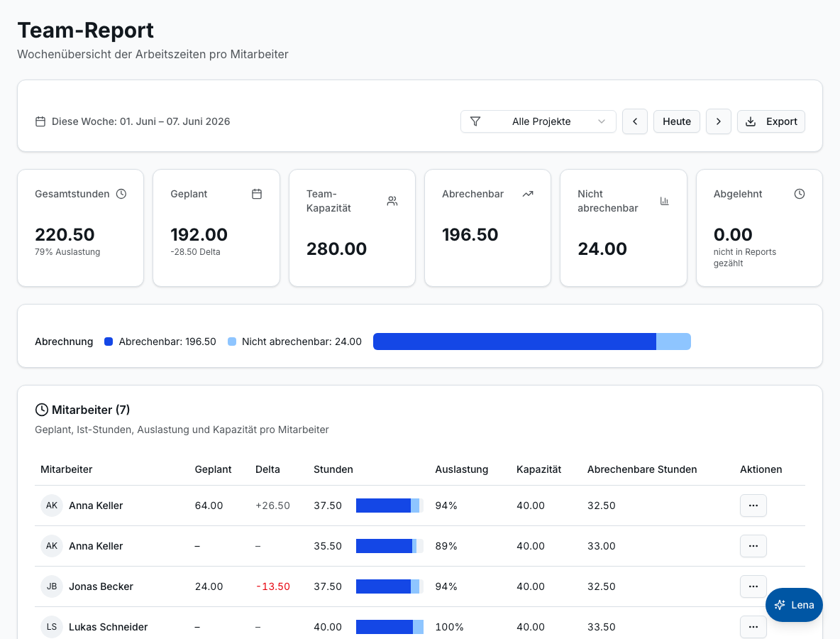840x639 pixels.
Task: Click the Mitarbeiter column header
Action: (67, 469)
